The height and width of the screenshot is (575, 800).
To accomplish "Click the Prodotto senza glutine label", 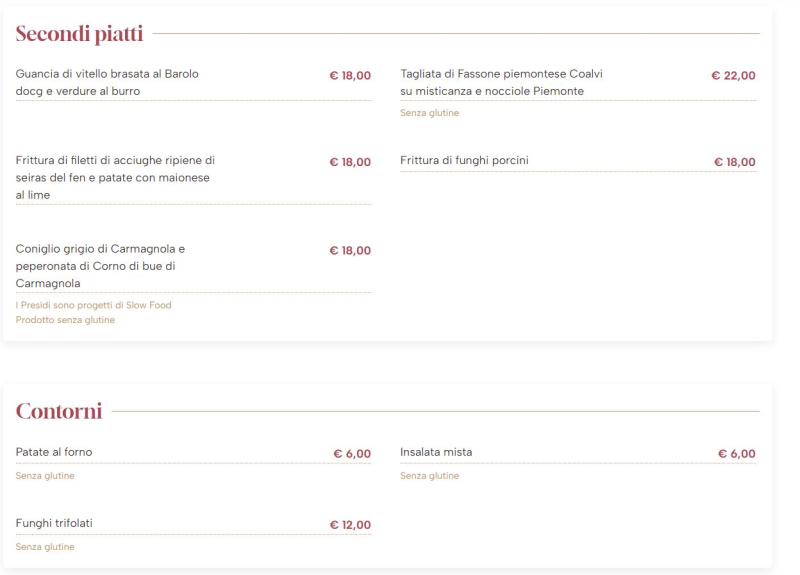I will point(65,320).
